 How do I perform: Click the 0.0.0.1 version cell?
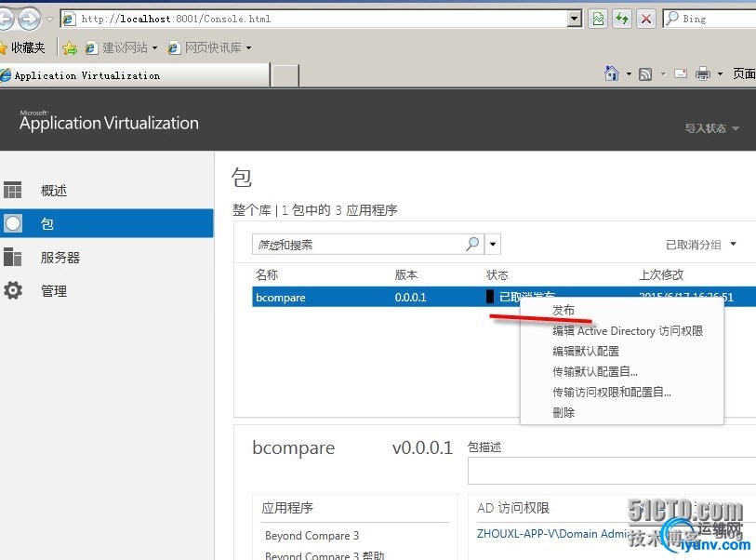(410, 297)
